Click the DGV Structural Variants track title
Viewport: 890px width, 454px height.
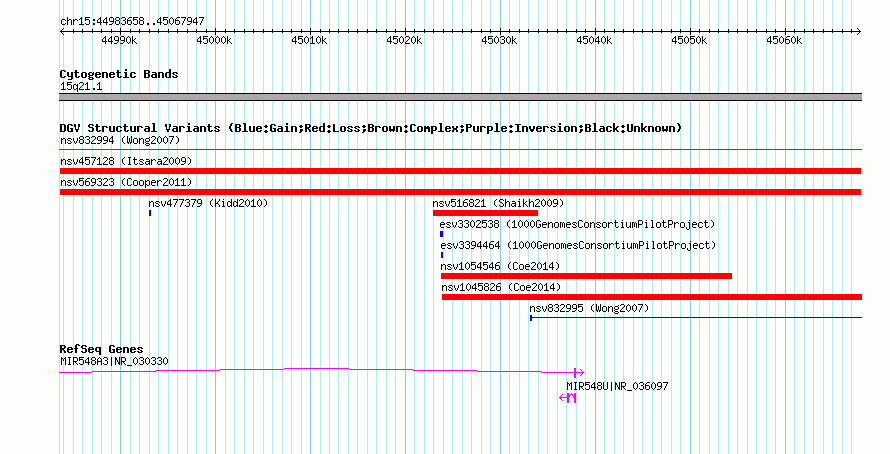371,128
